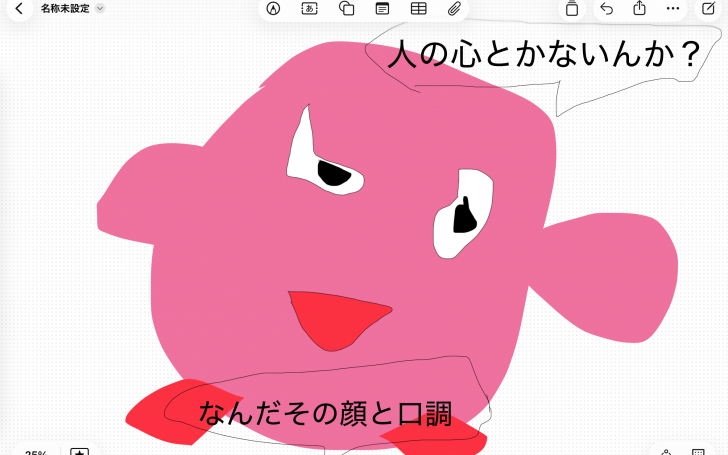Select the text なんだその顔と口調
The height and width of the screenshot is (455, 728).
[x=325, y=413]
